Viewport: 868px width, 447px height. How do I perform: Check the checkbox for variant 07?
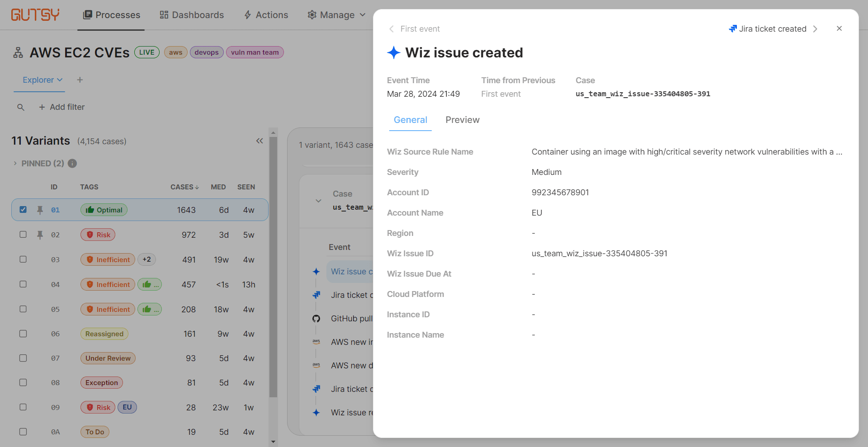click(x=23, y=358)
